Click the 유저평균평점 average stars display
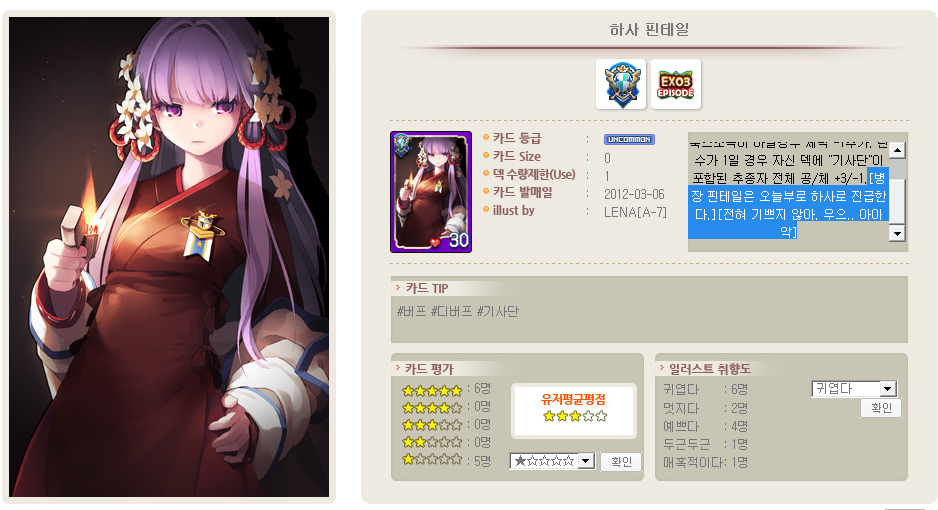Screen dimensions: 938x510 pyautogui.click(x=574, y=416)
